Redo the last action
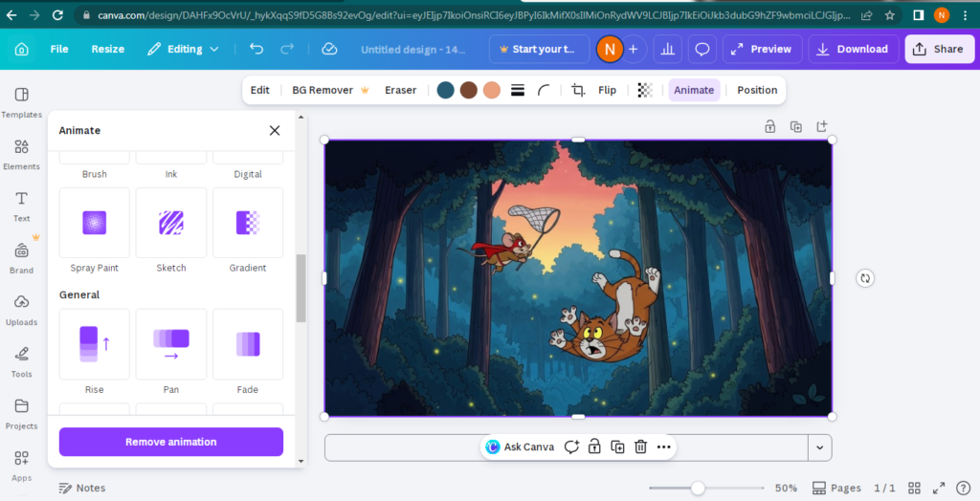This screenshot has width=980, height=501. click(287, 49)
